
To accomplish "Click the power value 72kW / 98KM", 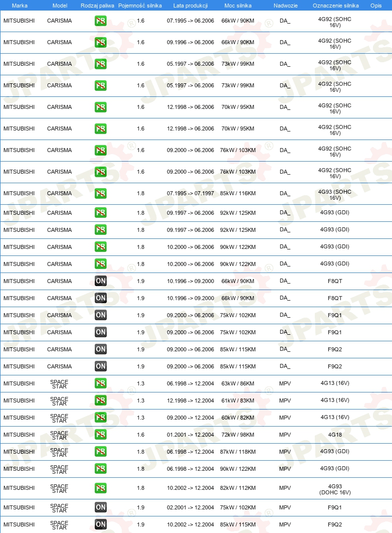I will (238, 435).
